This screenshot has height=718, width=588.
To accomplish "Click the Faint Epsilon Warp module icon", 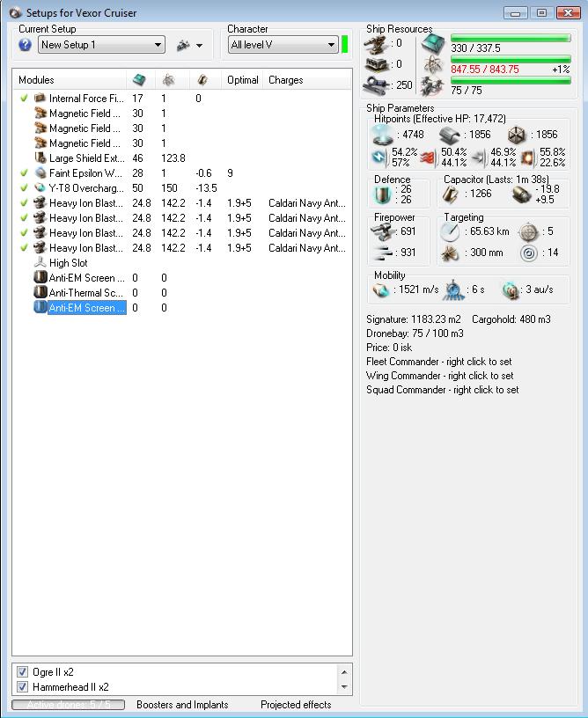I will pyautogui.click(x=40, y=173).
